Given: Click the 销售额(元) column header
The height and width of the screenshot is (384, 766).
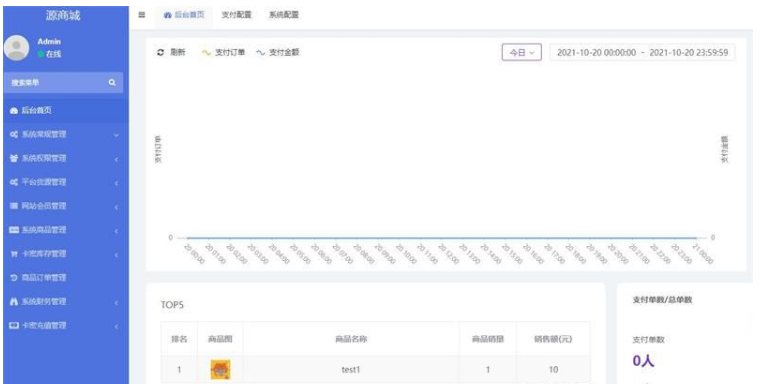Looking at the screenshot, I should point(553,339).
